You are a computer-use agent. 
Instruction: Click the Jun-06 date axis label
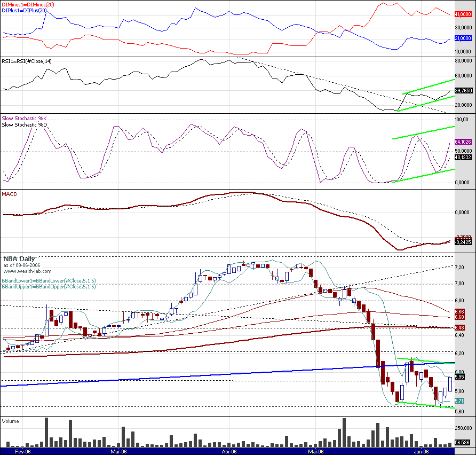(422, 452)
